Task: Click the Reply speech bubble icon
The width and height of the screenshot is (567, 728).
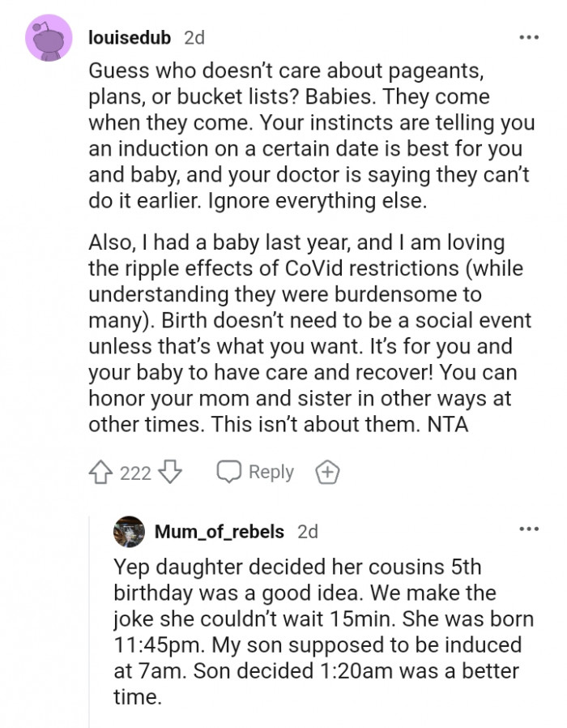Action: click(x=231, y=472)
